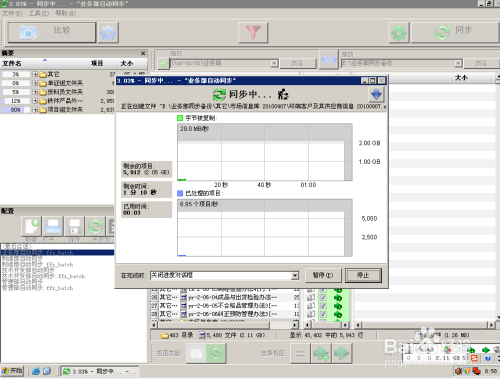Open right folder path dropdown

(x=459, y=63)
